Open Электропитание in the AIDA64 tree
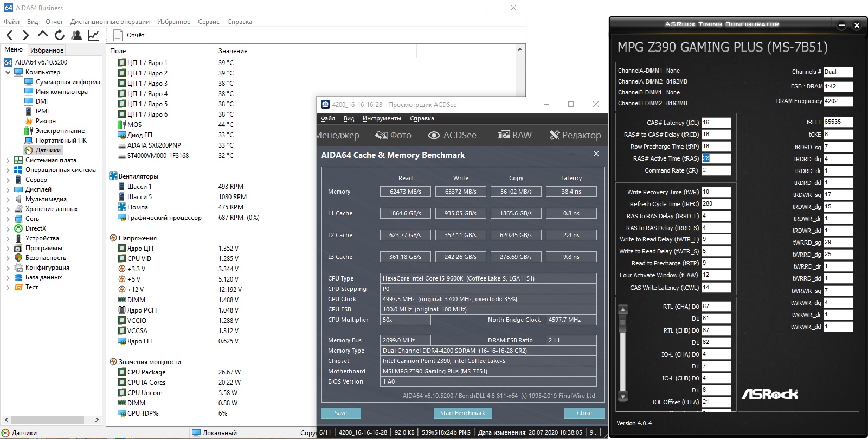868x439 pixels. (60, 131)
